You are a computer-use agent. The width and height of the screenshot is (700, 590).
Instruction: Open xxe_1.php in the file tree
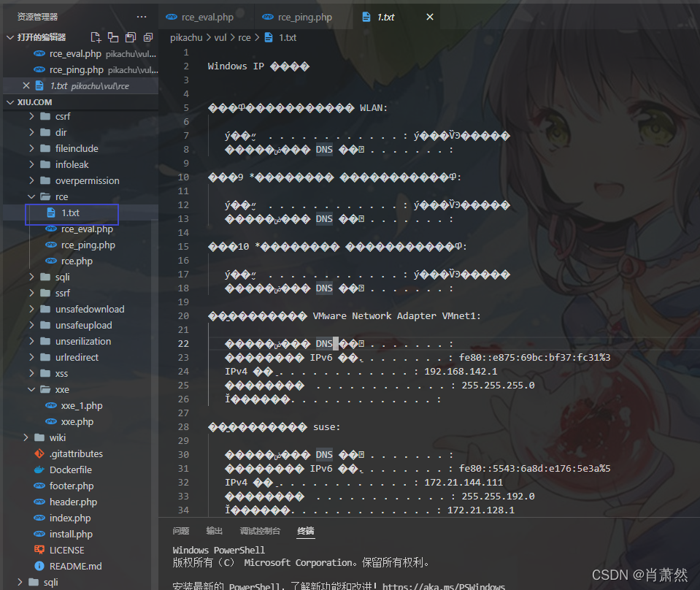(x=82, y=405)
